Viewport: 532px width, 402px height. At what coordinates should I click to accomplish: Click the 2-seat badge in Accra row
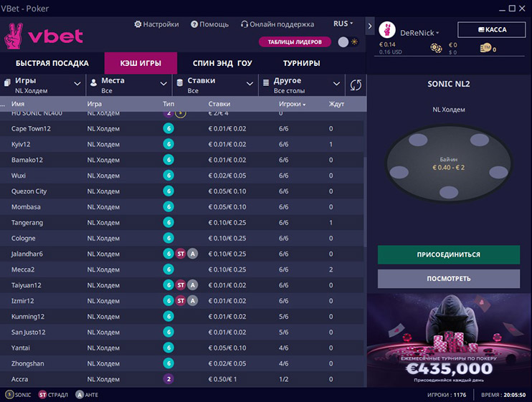[x=168, y=379]
